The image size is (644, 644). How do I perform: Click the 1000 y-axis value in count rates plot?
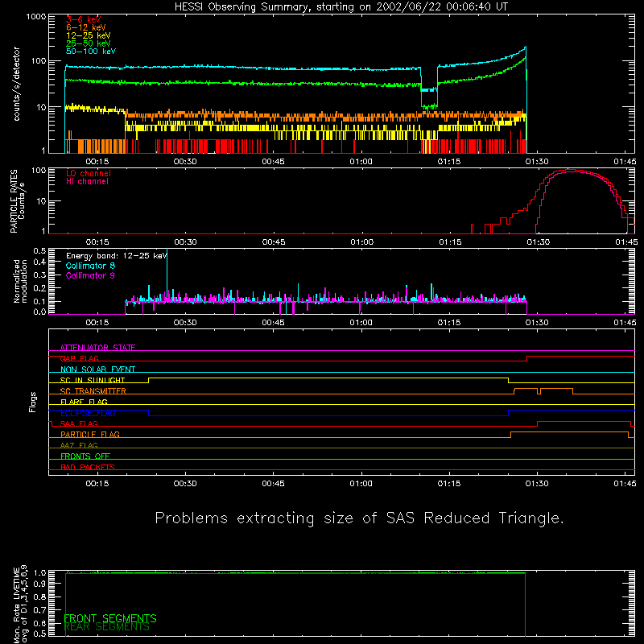point(35,17)
